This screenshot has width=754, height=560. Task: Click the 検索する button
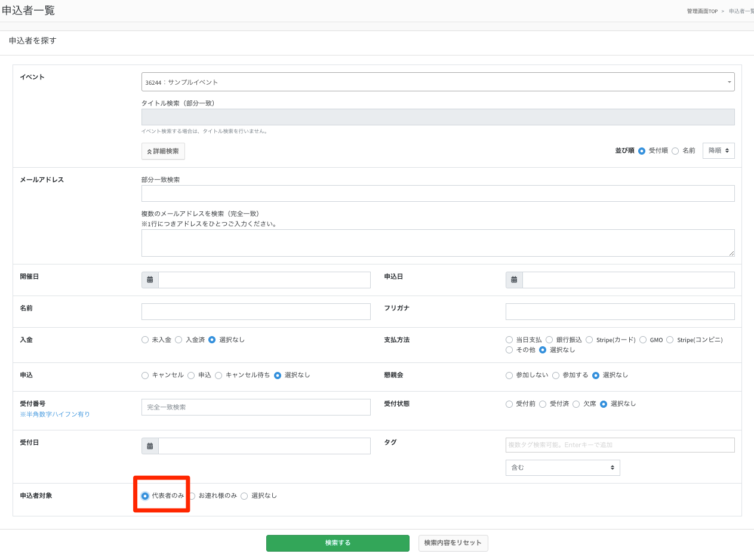(x=338, y=543)
